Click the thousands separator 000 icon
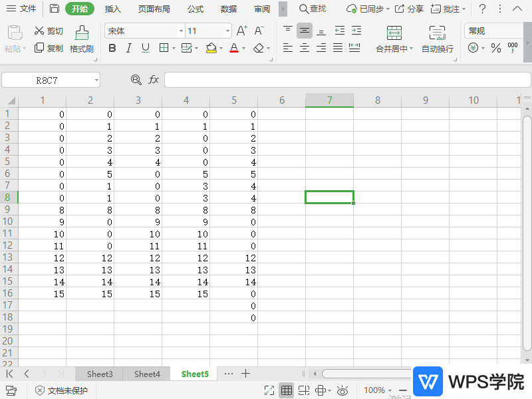The height and width of the screenshot is (399, 532). [512, 48]
